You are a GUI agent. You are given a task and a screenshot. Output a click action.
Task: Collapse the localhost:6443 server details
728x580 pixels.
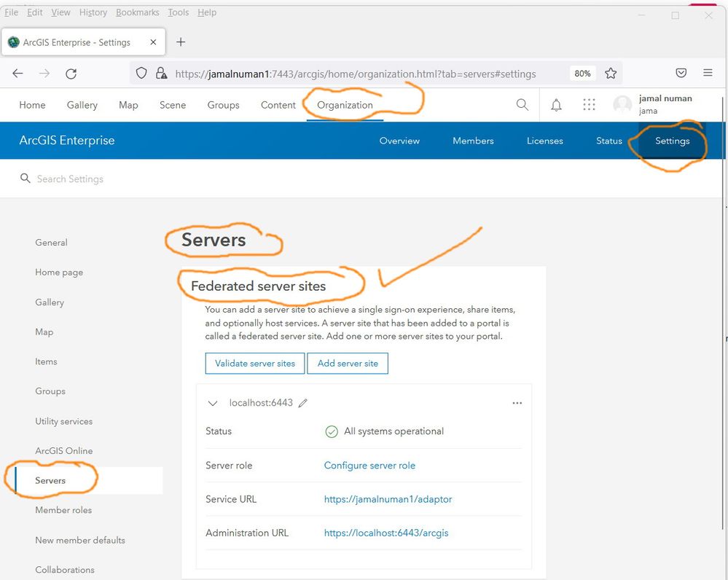click(213, 403)
